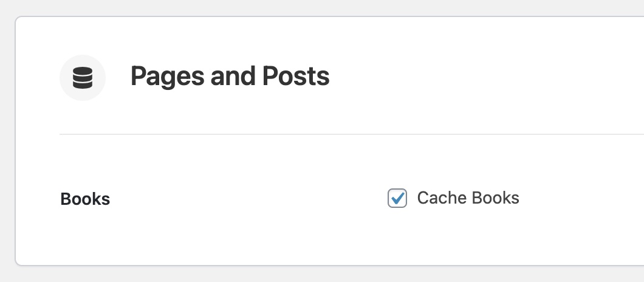Viewport: 644px width, 282px height.
Task: Click the bold 'Books' row label
Action: click(85, 199)
